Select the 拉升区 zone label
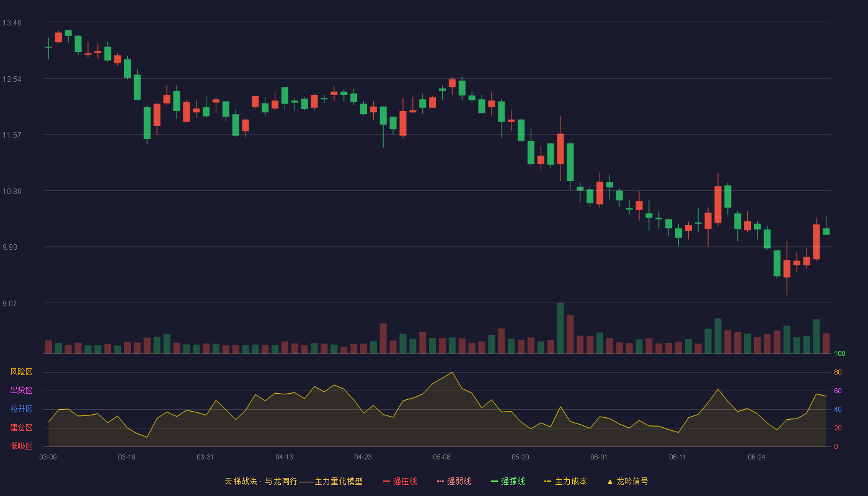The image size is (868, 496). [x=21, y=409]
